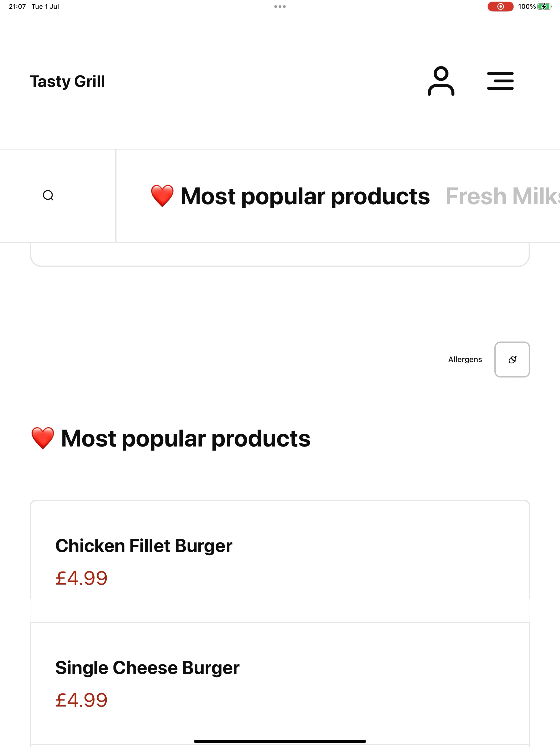560x747 pixels.
Task: Open the Chicken Fillet Burger item
Action: [x=280, y=561]
